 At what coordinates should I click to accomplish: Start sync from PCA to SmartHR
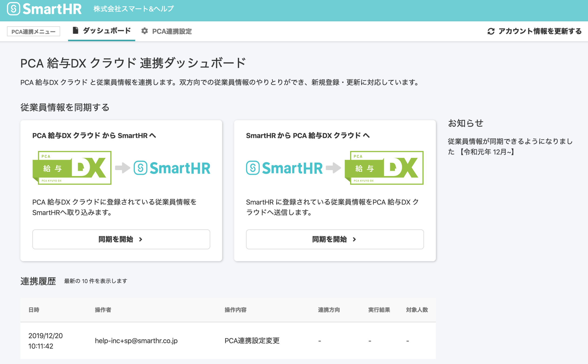pyautogui.click(x=121, y=239)
